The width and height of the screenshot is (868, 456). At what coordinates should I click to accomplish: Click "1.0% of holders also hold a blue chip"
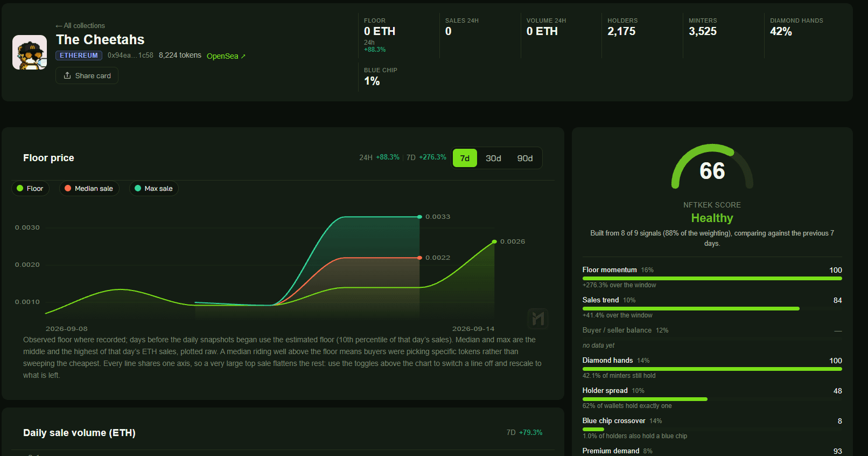[635, 436]
